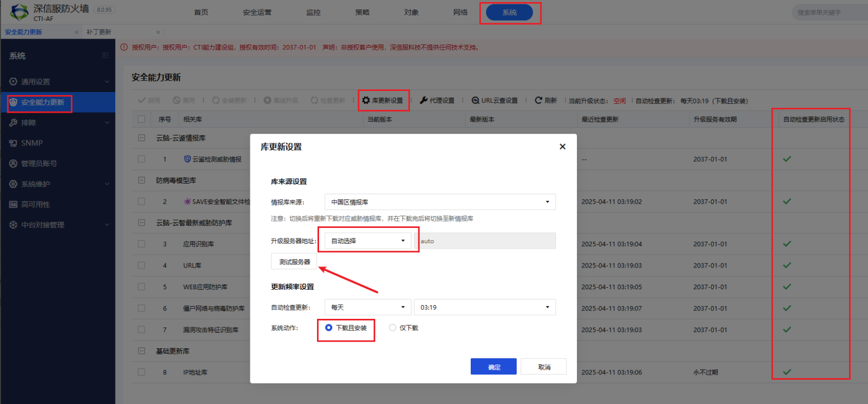Click the SNMP sidebar icon

click(x=13, y=143)
